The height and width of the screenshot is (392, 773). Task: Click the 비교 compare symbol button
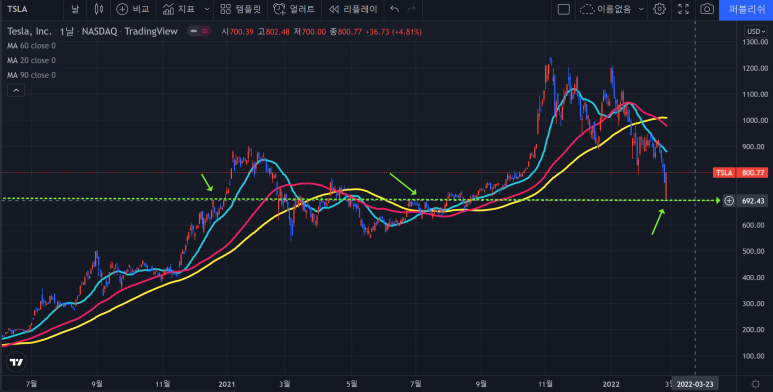tap(133, 9)
